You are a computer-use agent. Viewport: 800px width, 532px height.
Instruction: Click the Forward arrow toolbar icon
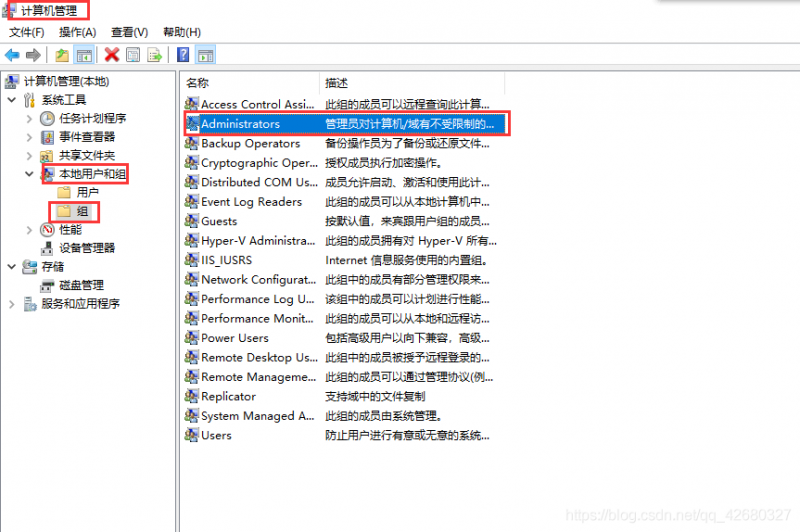33,55
